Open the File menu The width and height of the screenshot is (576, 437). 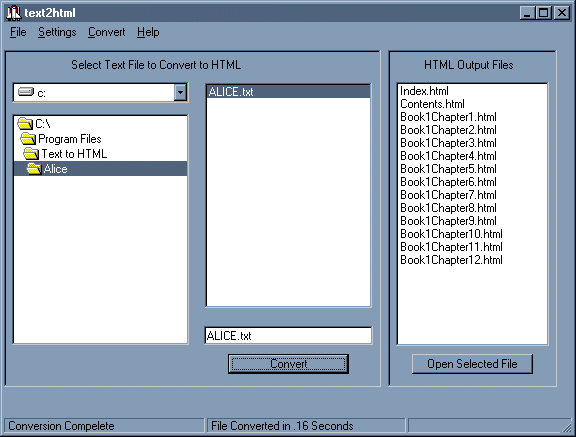[18, 32]
